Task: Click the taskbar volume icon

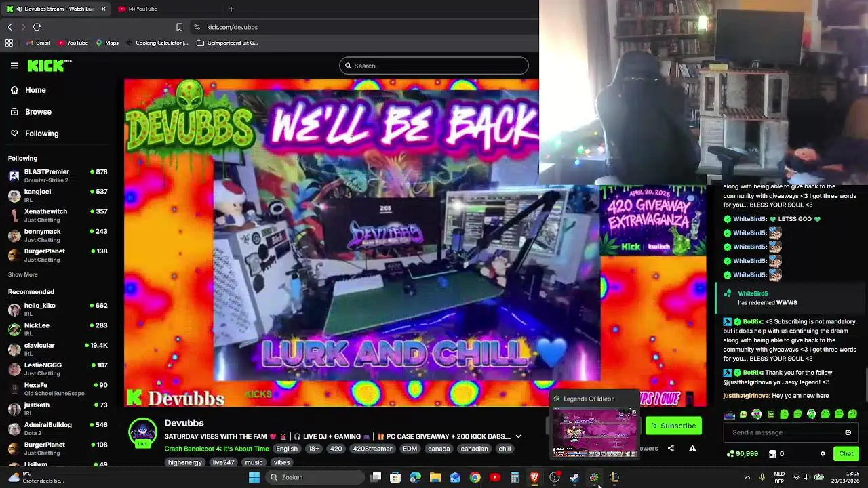Action: click(x=806, y=477)
